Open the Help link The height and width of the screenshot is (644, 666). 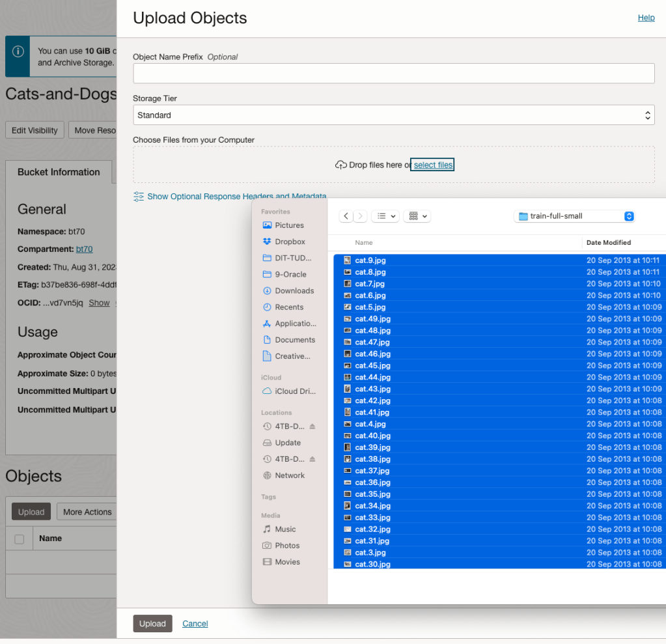(646, 18)
